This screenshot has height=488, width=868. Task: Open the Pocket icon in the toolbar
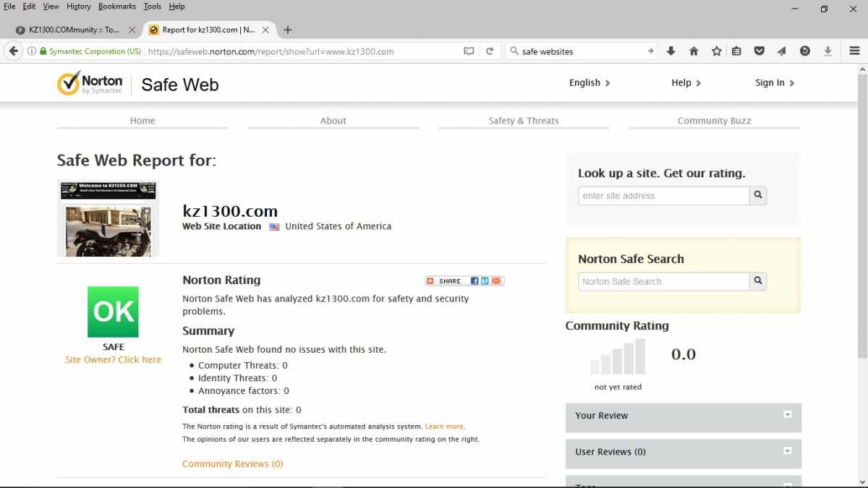click(x=759, y=51)
